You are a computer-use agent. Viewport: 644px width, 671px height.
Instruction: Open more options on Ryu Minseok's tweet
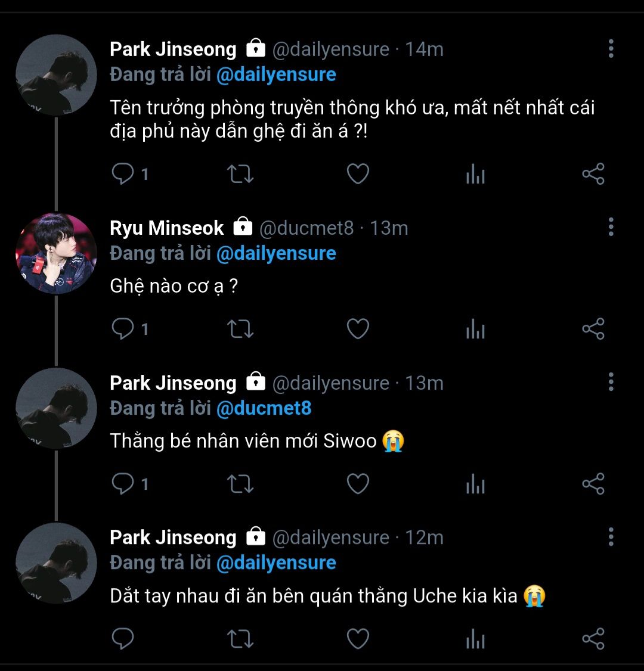[x=611, y=227]
